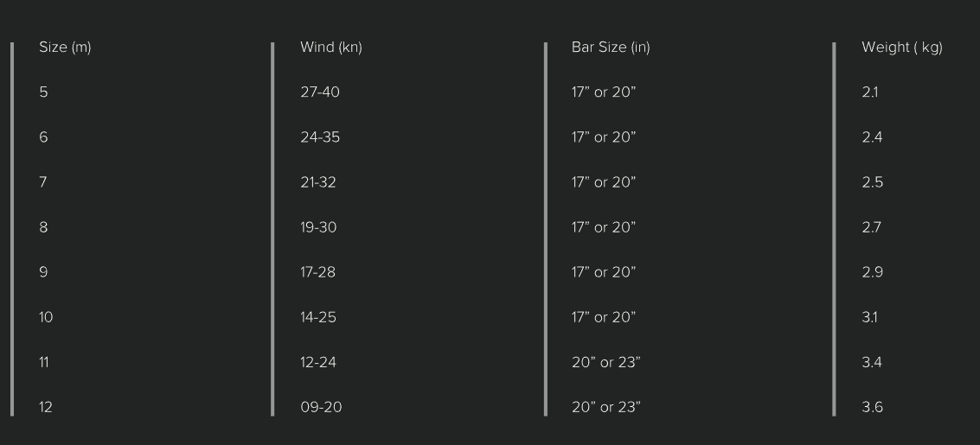This screenshot has height=445, width=980.
Task: Click the 21-32 wind range value
Action: (318, 182)
